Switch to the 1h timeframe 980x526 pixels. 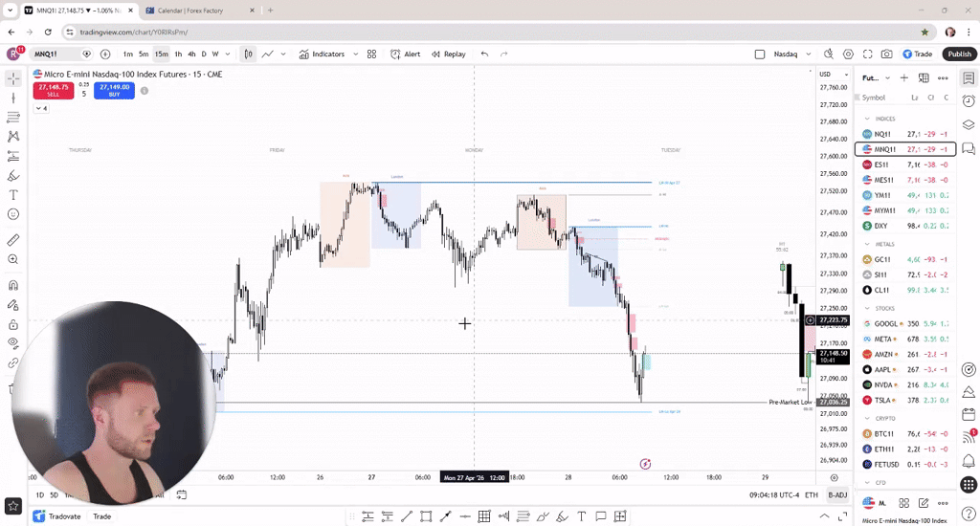coord(178,55)
